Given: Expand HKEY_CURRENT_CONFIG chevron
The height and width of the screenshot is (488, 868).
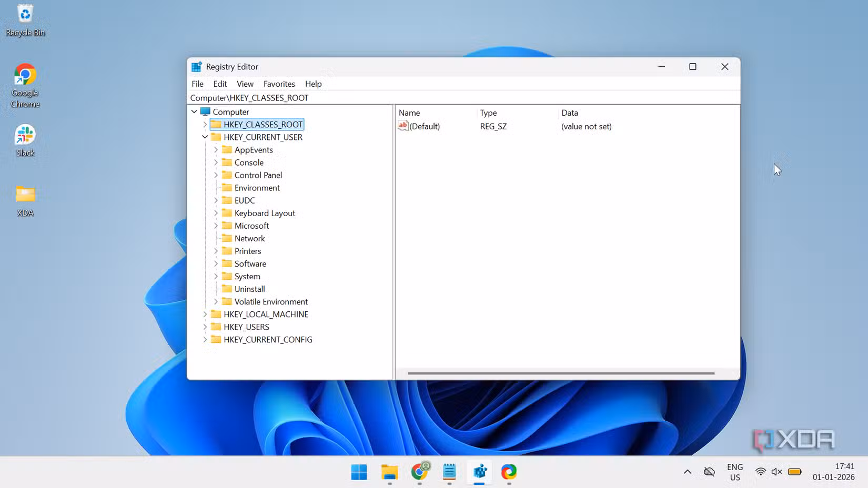Looking at the screenshot, I should (x=205, y=339).
